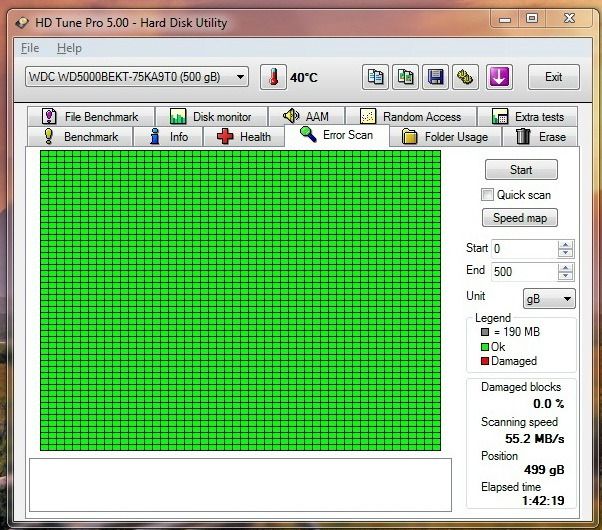Click the '= 190 MB' legend text
602x530 pixels.
[517, 332]
